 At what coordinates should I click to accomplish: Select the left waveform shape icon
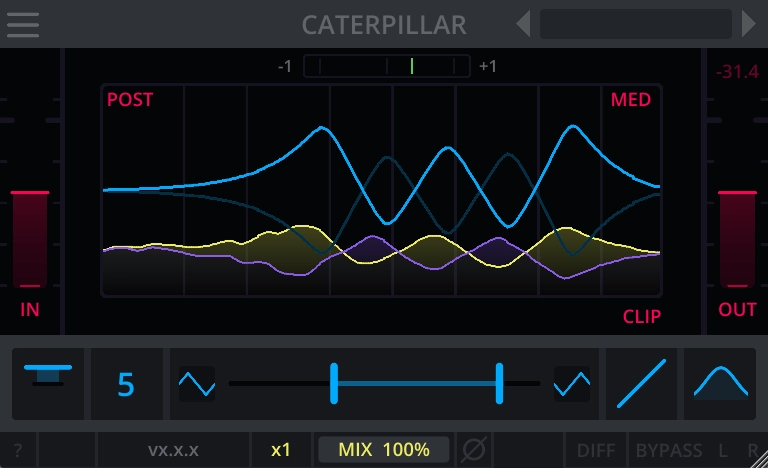197,384
